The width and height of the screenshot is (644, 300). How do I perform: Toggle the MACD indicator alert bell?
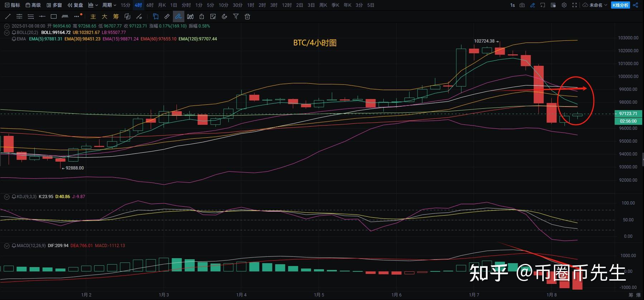tap(14, 246)
